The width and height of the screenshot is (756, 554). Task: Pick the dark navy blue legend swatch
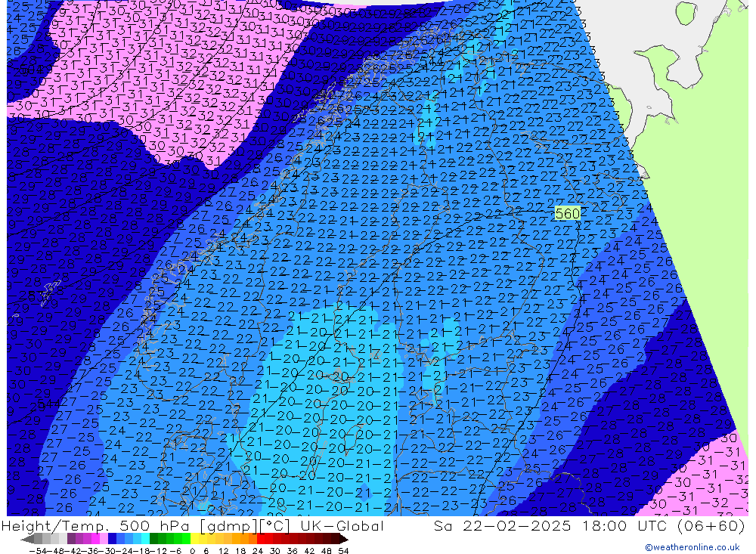113,539
